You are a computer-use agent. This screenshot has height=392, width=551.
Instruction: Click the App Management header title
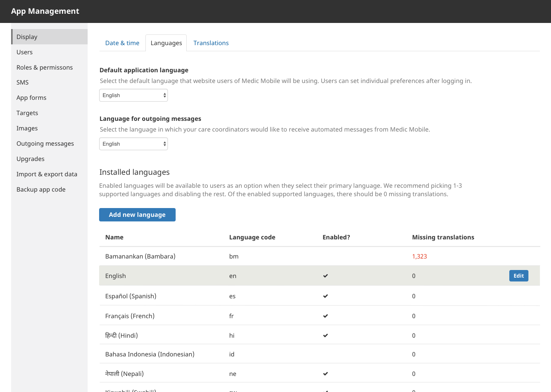[x=45, y=11]
